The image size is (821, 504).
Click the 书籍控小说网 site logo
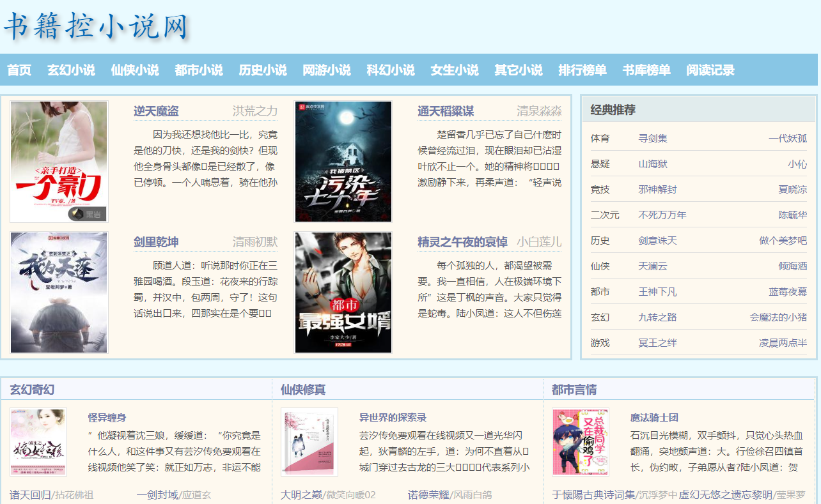click(97, 27)
